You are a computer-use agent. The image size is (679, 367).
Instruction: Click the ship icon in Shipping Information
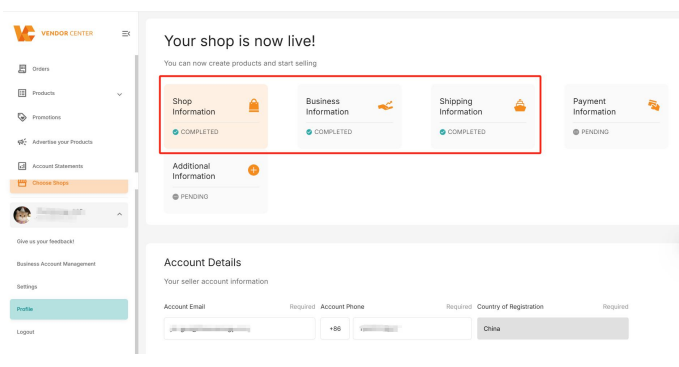click(x=520, y=106)
